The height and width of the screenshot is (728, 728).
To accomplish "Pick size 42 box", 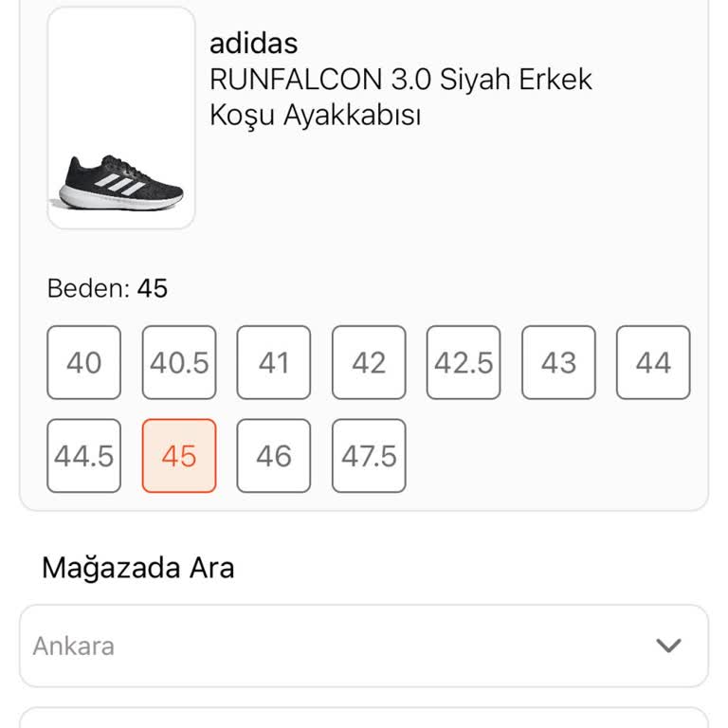I will (x=369, y=362).
